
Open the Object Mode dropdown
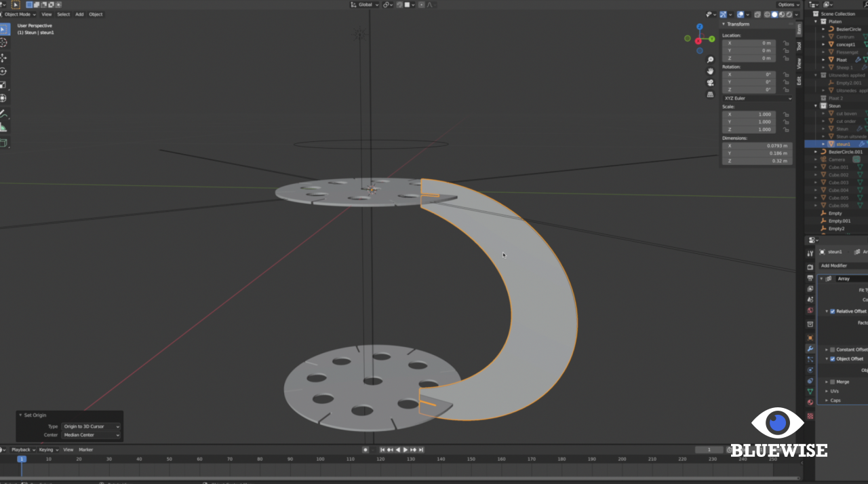click(20, 14)
